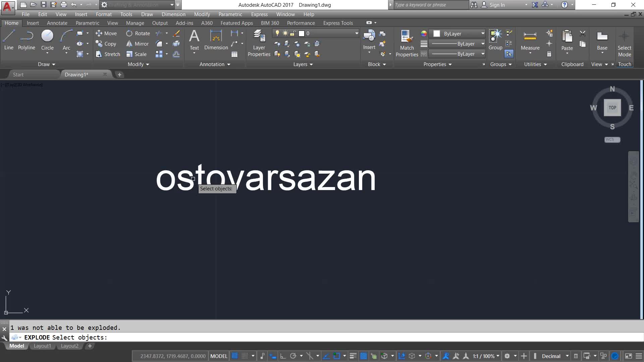Toggle drawing grid display in status bar

pos(235,356)
